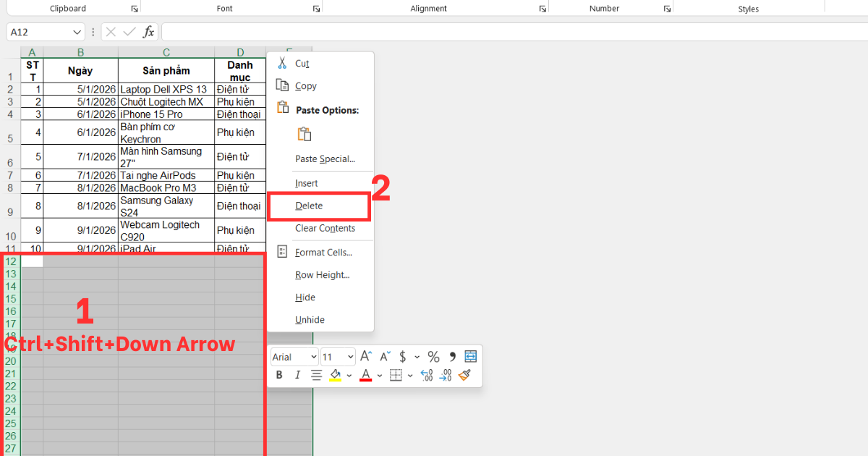Choose Copy from the context menu
Image resolution: width=868 pixels, height=456 pixels.
click(320, 85)
